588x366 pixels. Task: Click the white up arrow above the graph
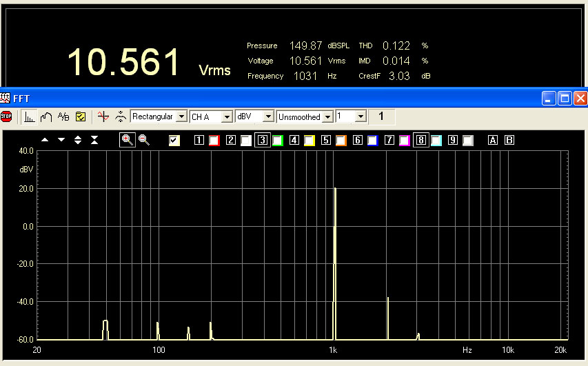click(x=45, y=140)
